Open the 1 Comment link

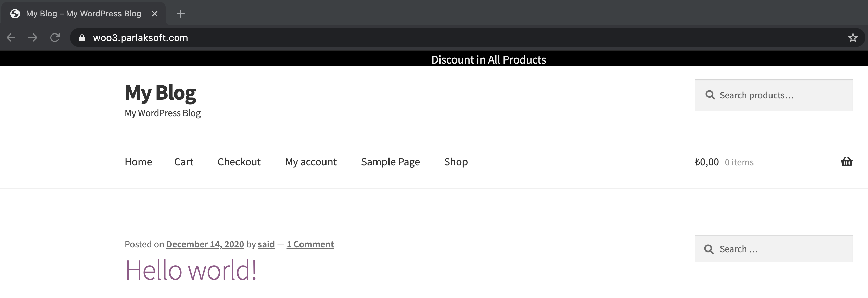click(x=310, y=244)
